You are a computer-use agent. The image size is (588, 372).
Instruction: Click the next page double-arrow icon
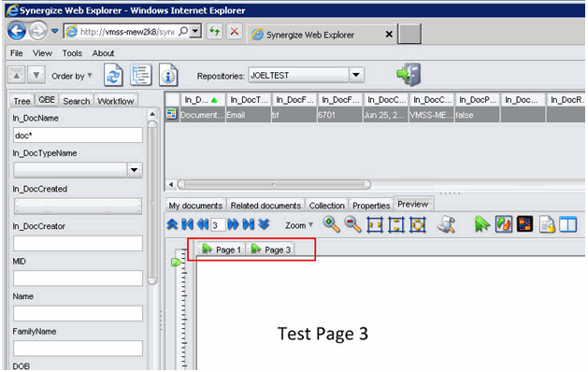click(233, 224)
